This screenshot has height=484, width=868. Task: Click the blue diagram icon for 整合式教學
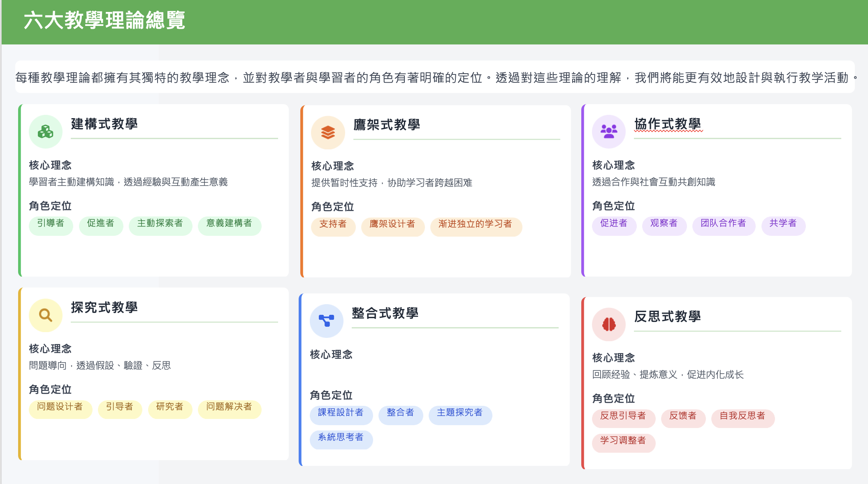click(x=326, y=321)
